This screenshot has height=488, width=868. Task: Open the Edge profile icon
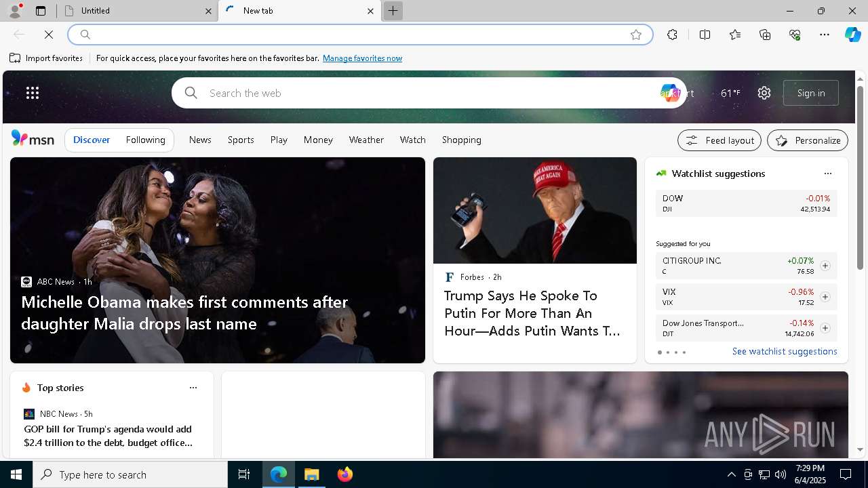[x=14, y=11]
